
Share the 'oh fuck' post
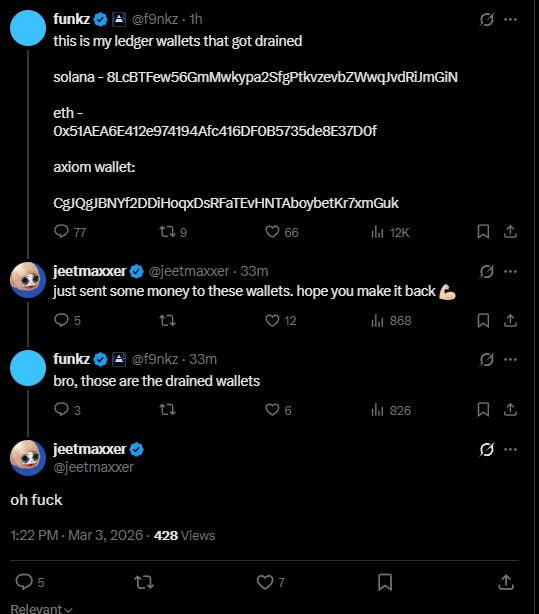tap(506, 582)
